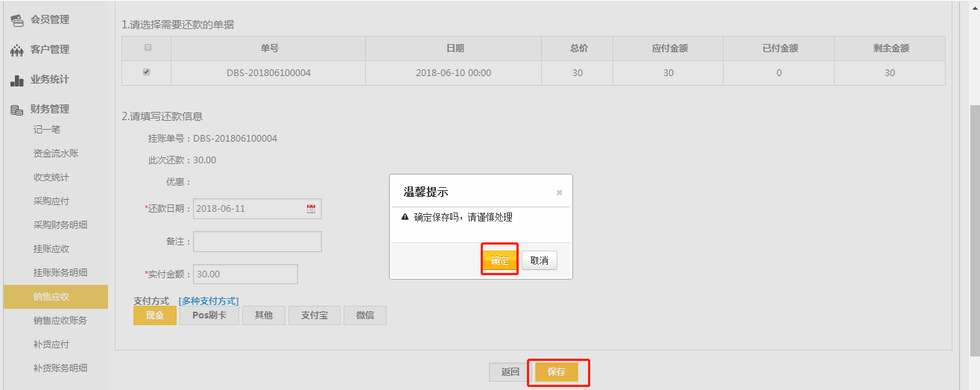This screenshot has width=980, height=390.
Task: Uncheck the DBS-201806100004 row checkbox
Action: tap(147, 72)
